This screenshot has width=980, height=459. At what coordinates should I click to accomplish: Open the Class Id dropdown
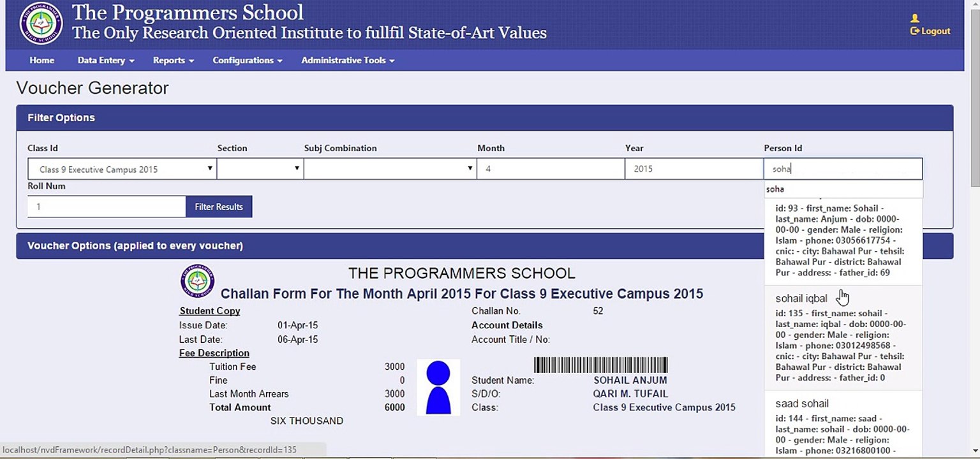click(x=122, y=169)
